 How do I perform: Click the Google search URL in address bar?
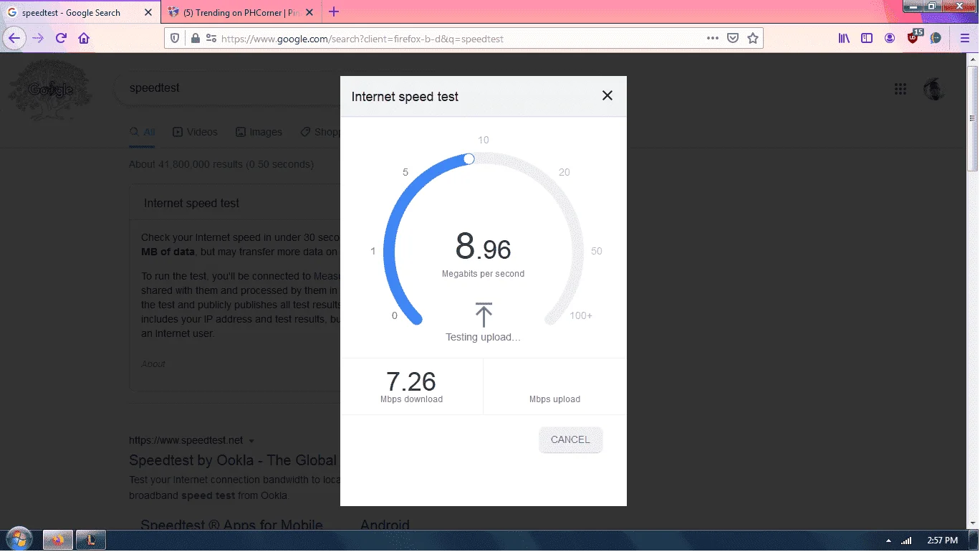[362, 39]
